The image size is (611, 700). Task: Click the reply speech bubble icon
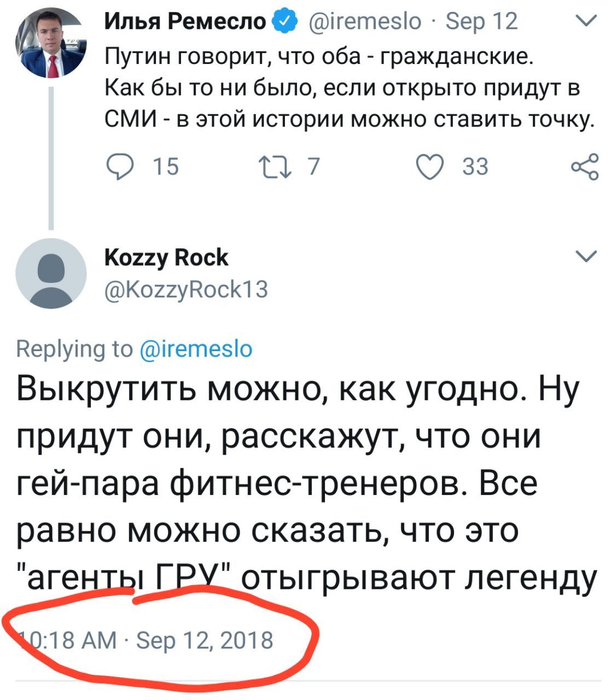[x=119, y=166]
